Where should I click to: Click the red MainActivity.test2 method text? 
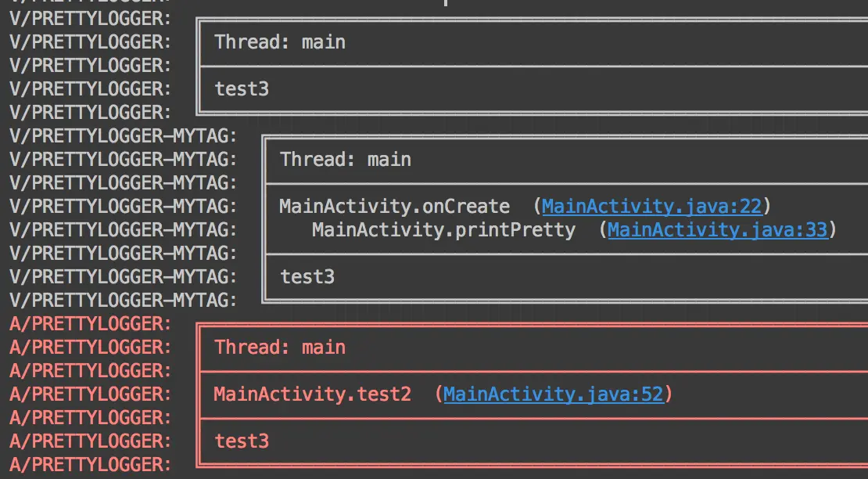pyautogui.click(x=312, y=394)
